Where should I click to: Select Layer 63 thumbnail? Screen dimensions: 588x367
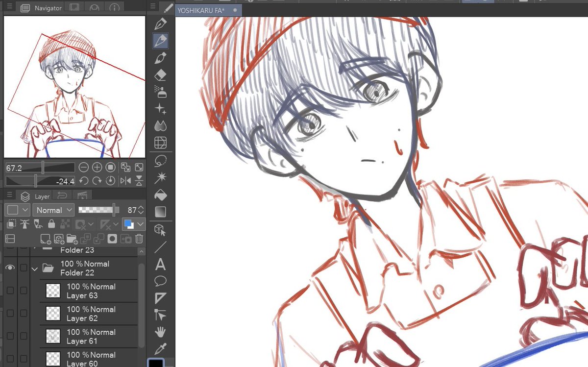tap(53, 291)
